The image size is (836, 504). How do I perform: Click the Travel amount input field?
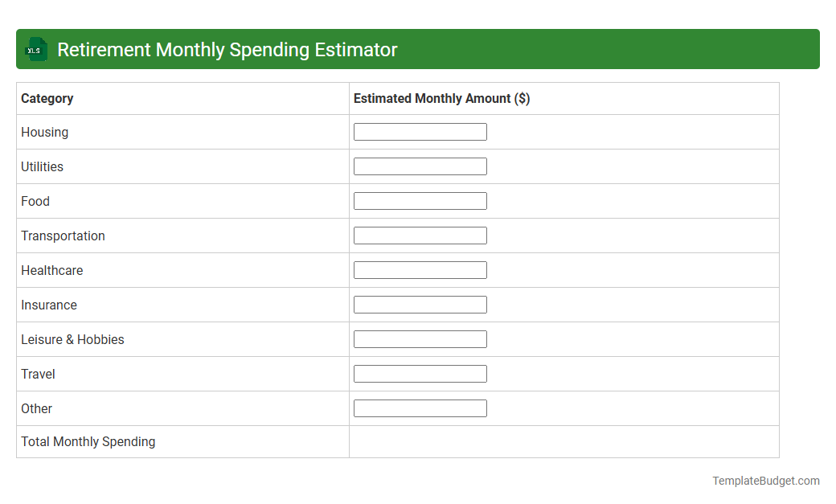pos(420,373)
